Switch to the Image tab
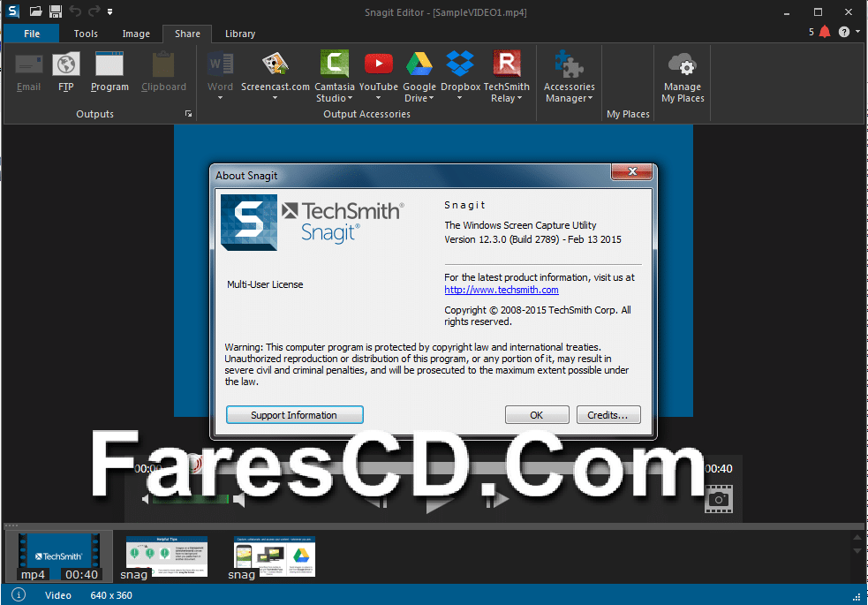The width and height of the screenshot is (868, 605). click(x=136, y=34)
